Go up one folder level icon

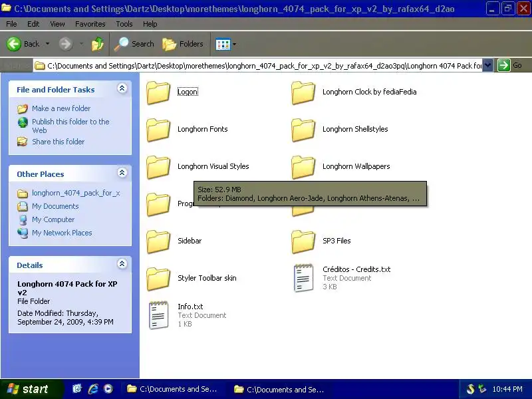tap(97, 44)
